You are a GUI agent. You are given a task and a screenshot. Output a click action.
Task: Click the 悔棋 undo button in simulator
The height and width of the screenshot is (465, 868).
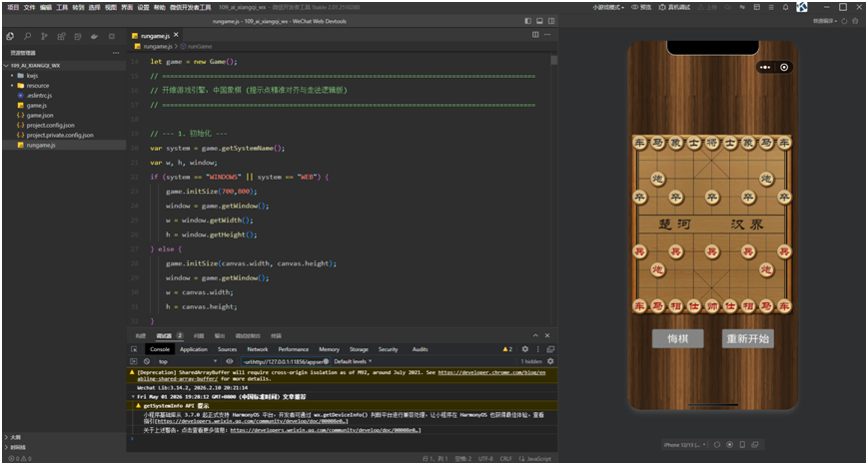pyautogui.click(x=677, y=338)
